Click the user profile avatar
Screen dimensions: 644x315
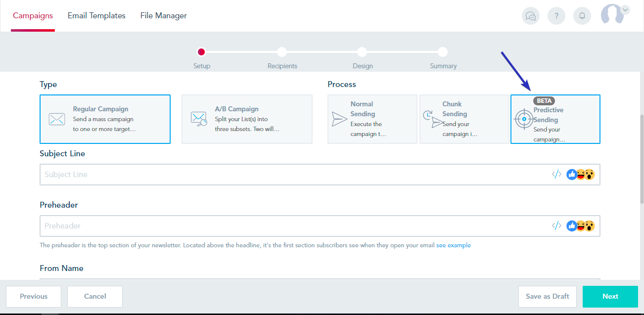pos(611,15)
